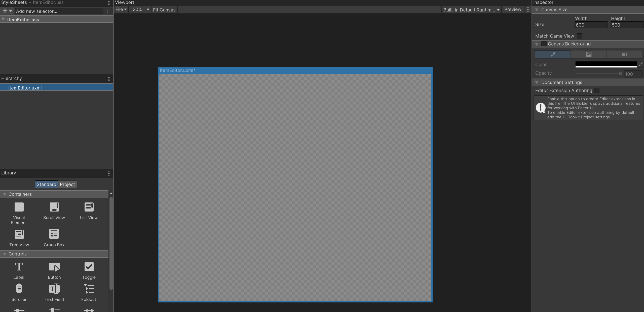Select the Label control icon

(19, 267)
